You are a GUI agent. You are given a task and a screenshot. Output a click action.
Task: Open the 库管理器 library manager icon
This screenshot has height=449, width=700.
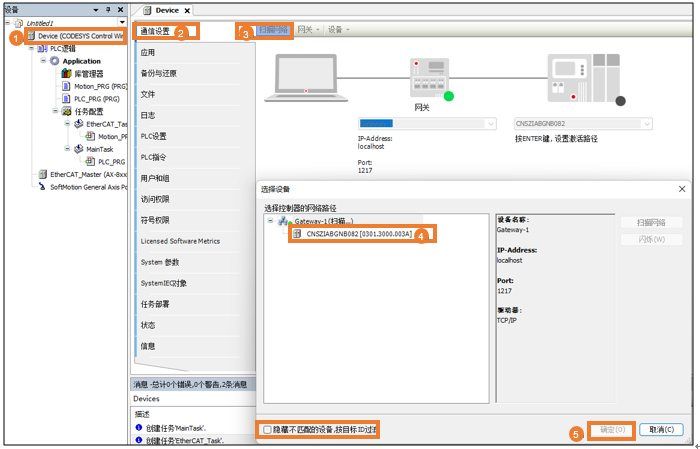(67, 74)
